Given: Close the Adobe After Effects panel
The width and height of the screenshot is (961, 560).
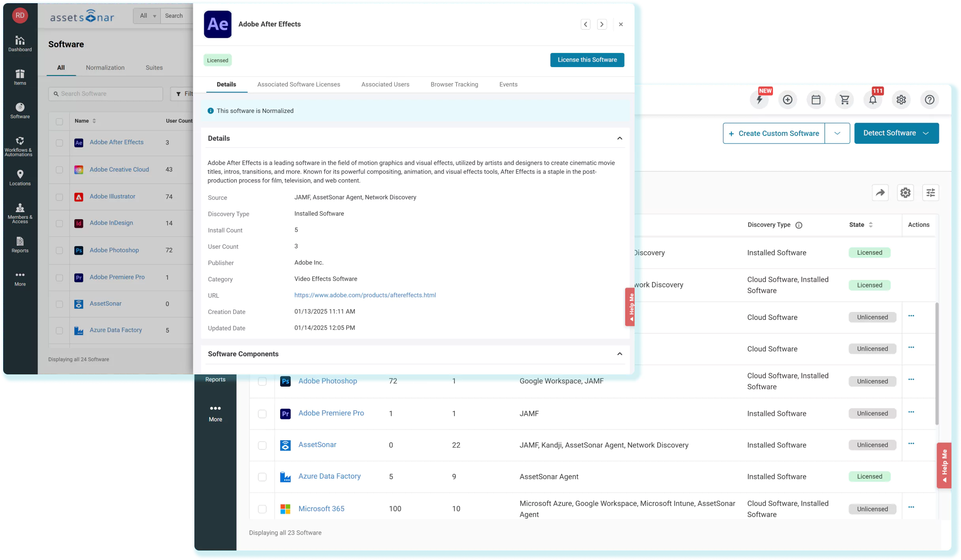Looking at the screenshot, I should pyautogui.click(x=621, y=24).
